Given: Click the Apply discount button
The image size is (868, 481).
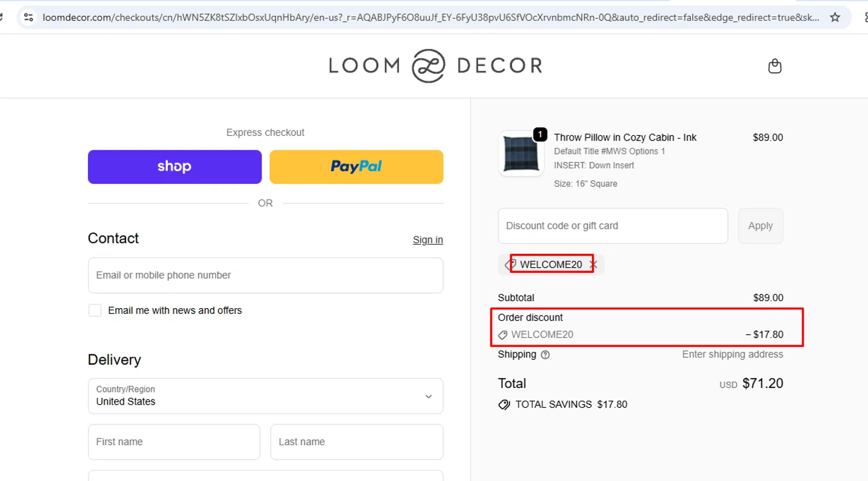Looking at the screenshot, I should pos(760,226).
